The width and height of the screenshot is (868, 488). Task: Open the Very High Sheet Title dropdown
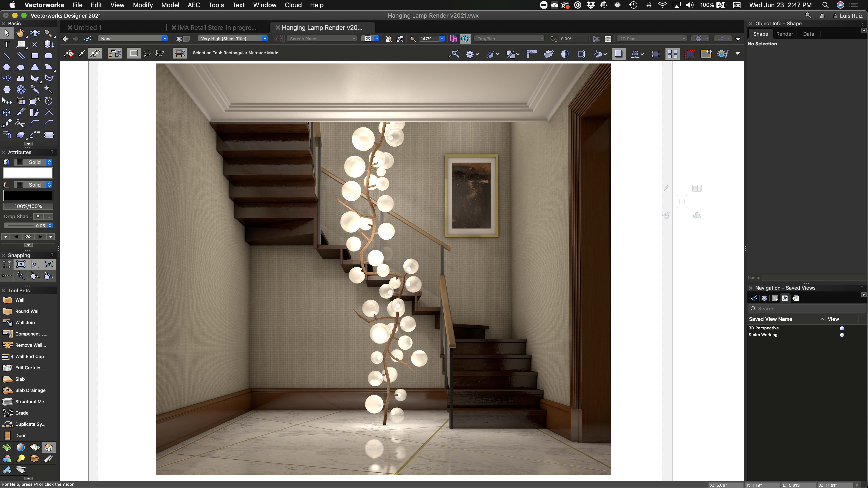pyautogui.click(x=265, y=39)
